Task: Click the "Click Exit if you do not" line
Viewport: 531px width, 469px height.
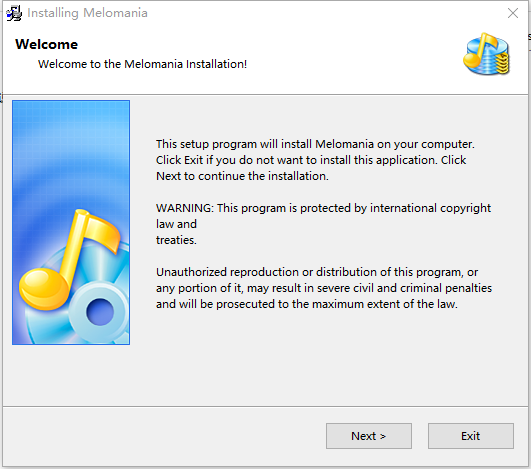Action: 311,160
